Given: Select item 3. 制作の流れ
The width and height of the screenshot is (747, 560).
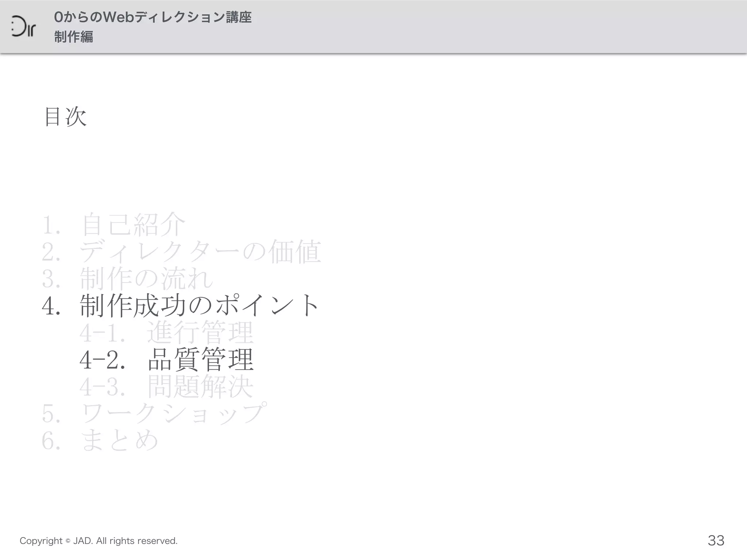Looking at the screenshot, I should (128, 279).
